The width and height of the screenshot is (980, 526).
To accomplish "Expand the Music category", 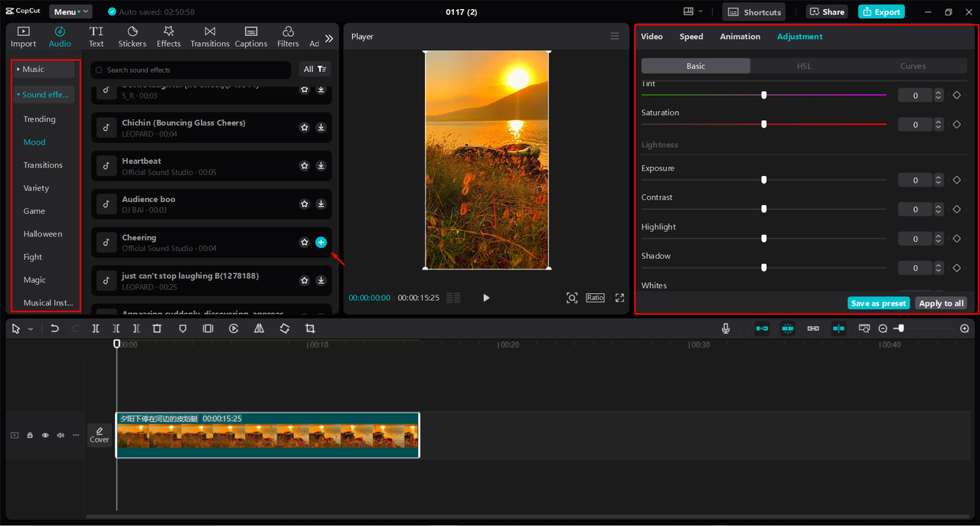I will click(x=44, y=69).
